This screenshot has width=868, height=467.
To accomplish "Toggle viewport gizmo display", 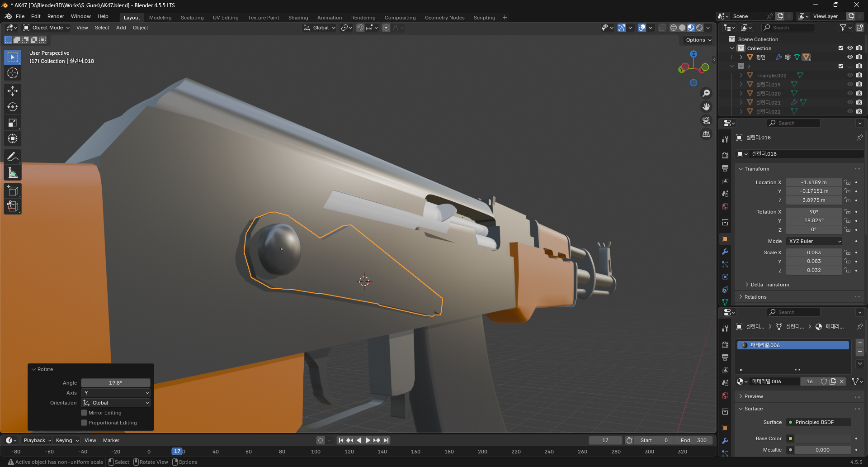I will pos(622,28).
